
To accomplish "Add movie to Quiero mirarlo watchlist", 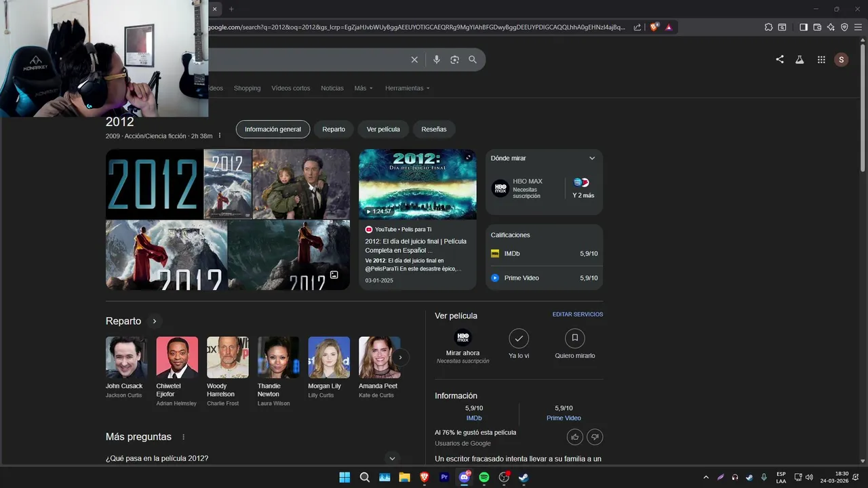I will [575, 344].
